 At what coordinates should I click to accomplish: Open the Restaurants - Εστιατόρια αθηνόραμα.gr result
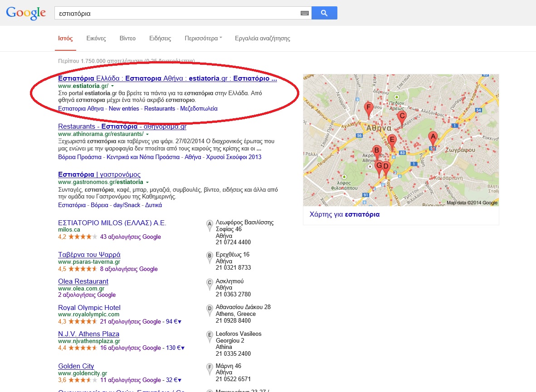click(x=122, y=126)
